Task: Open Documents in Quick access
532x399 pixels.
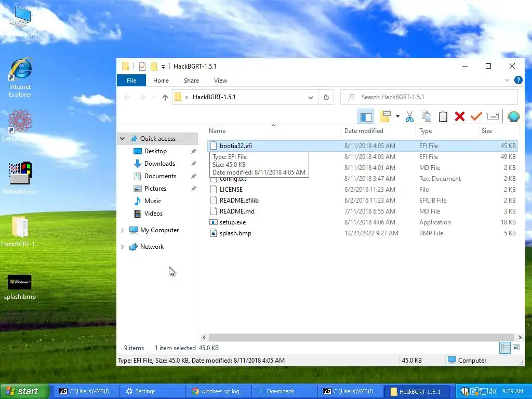Action: (x=160, y=176)
